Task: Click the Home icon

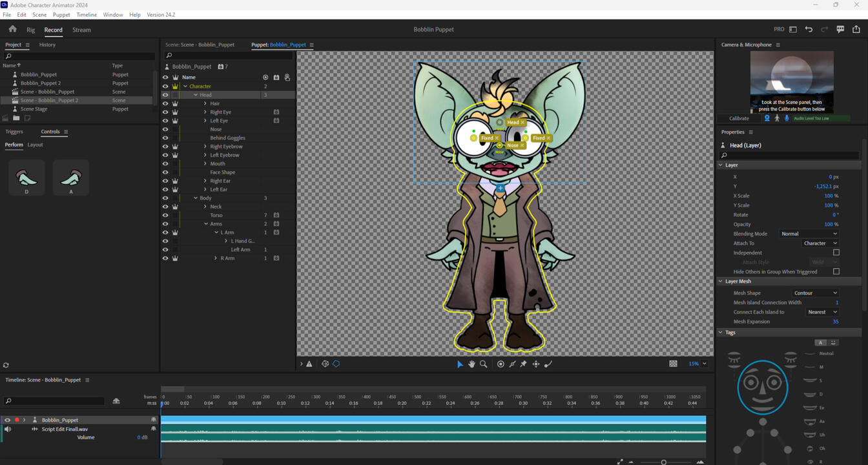Action: pos(12,30)
